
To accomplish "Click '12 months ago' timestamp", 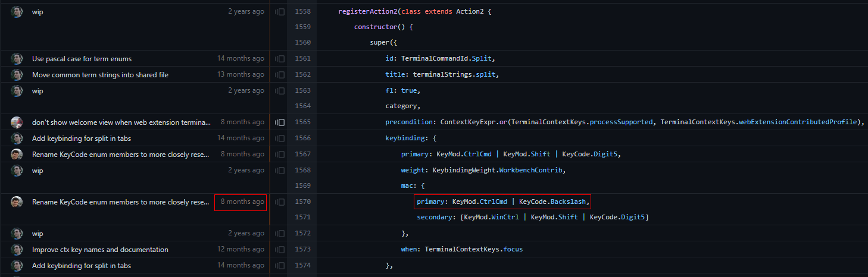I will pyautogui.click(x=241, y=250).
